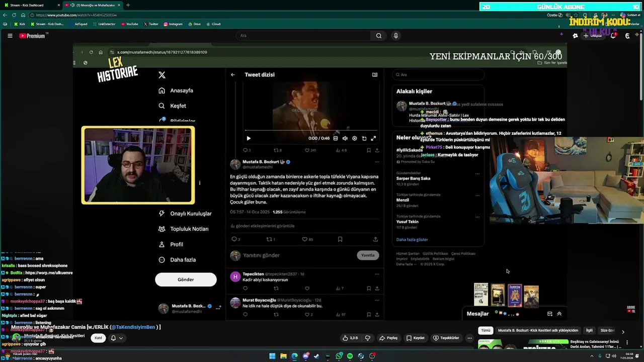Retweet the upper tweet with 8 reposts
Image resolution: width=644 pixels, height=362 pixels.
(277, 150)
